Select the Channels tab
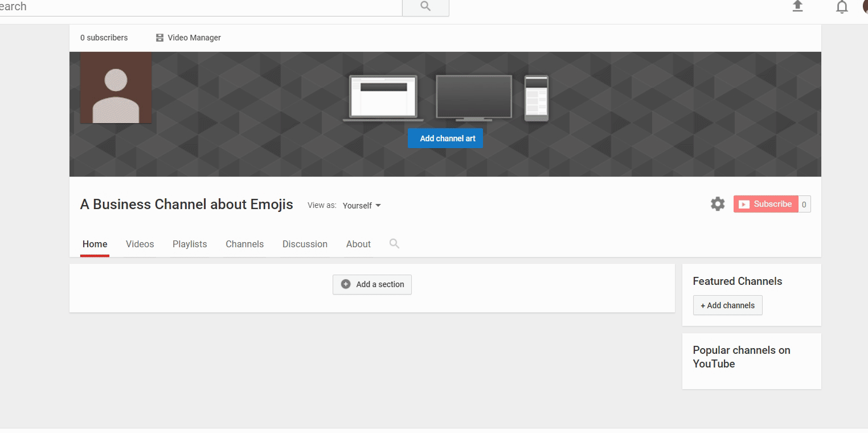The image size is (868, 433). click(244, 244)
